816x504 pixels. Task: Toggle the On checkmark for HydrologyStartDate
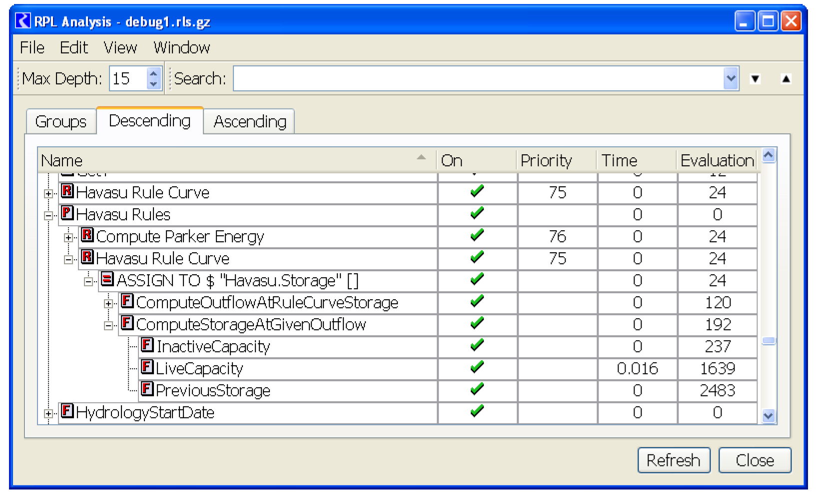[477, 411]
